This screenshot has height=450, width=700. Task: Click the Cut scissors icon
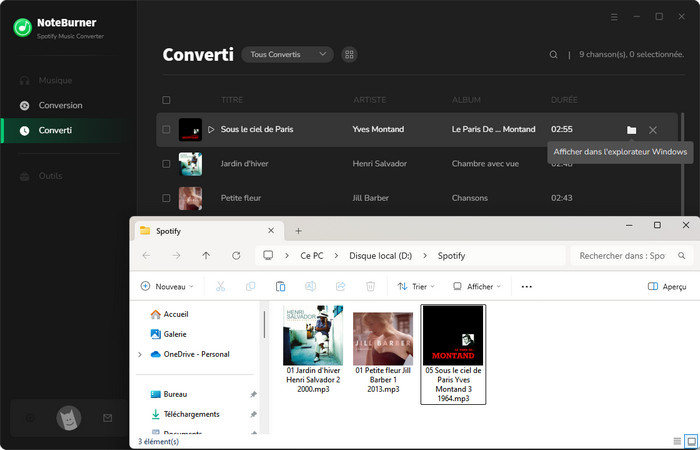click(x=220, y=287)
